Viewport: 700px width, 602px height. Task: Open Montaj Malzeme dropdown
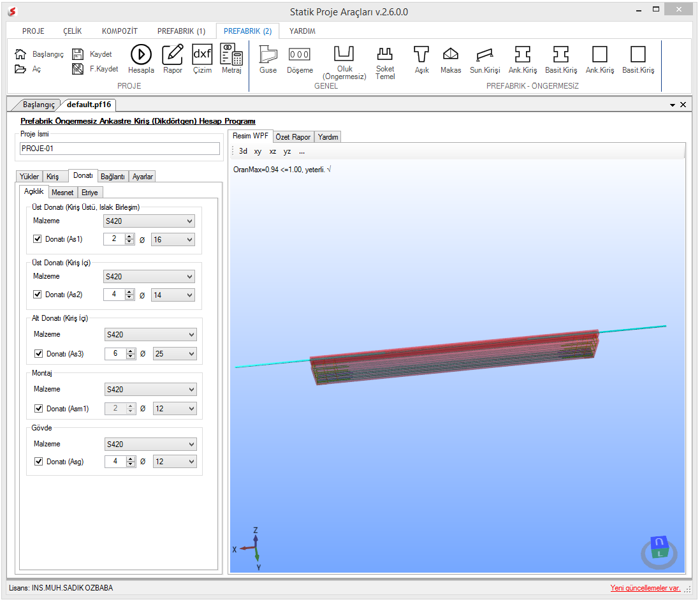coord(150,390)
